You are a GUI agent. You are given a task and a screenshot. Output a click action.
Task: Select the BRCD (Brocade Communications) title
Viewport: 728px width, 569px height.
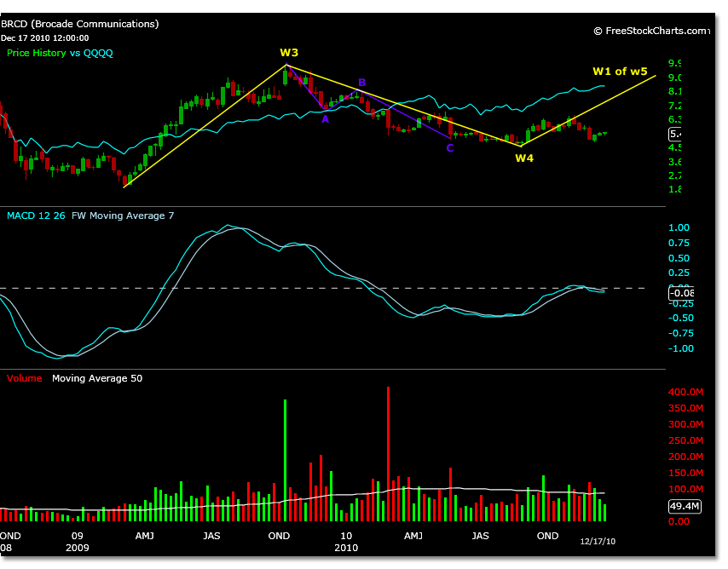(80, 24)
